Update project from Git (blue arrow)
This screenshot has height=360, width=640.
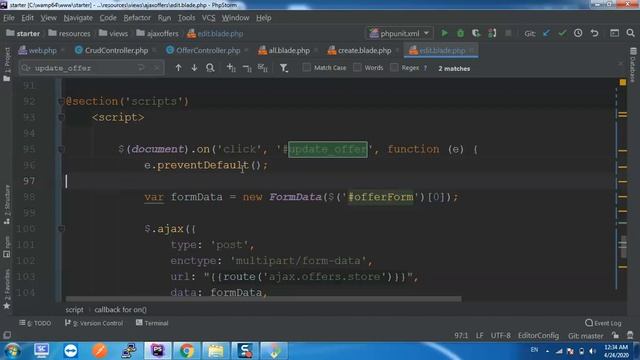547,33
